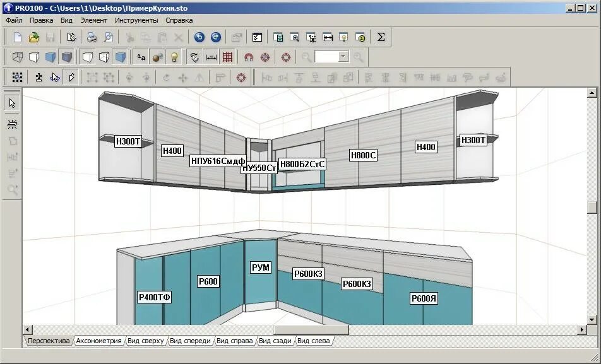Image resolution: width=601 pixels, height=364 pixels.
Task: Open the furniture library window icon
Action: tap(278, 37)
